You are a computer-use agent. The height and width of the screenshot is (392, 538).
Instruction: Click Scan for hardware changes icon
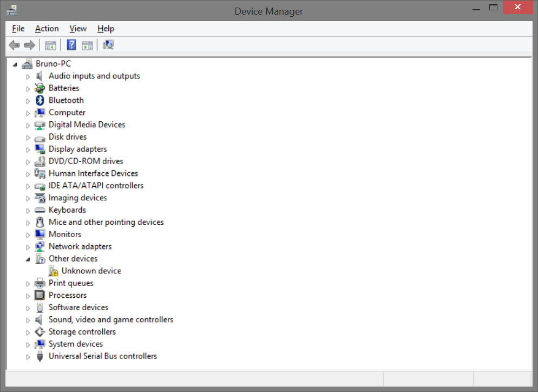(x=108, y=45)
